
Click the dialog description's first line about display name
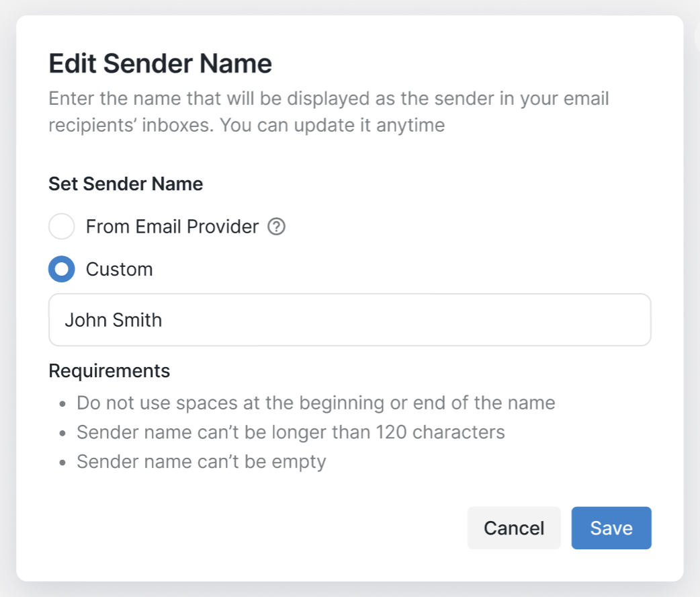pyautogui.click(x=329, y=99)
